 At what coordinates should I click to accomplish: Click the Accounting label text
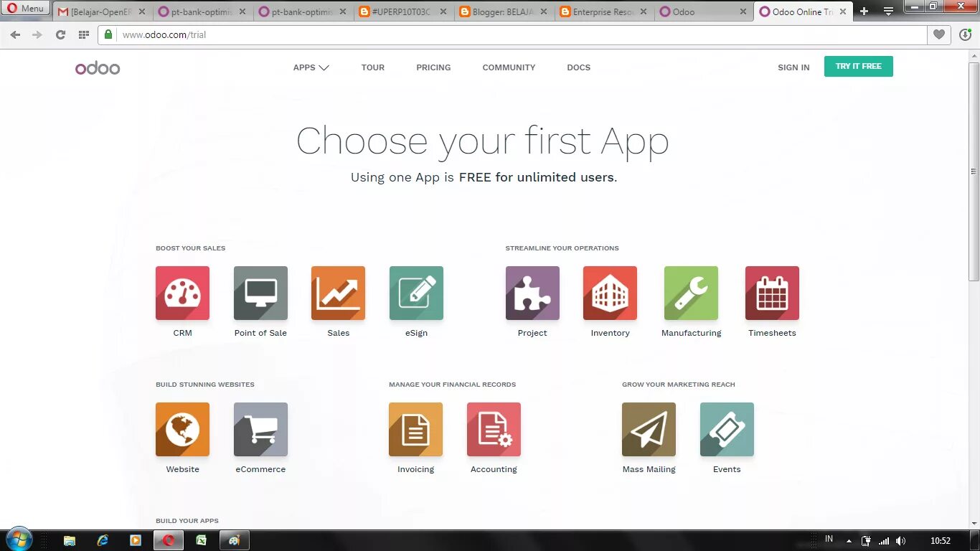494,469
